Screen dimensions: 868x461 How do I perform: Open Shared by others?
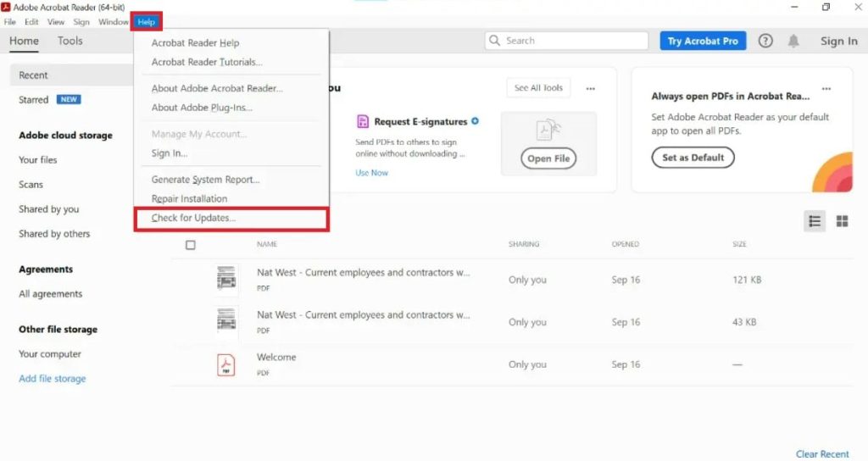pos(54,234)
